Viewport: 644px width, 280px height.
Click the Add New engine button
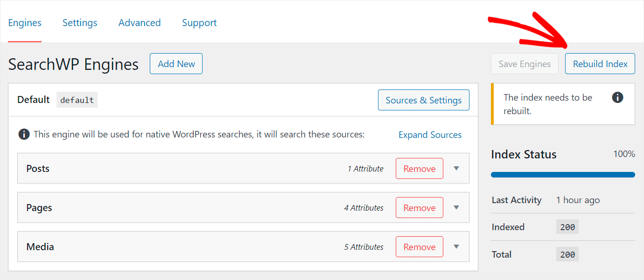(x=176, y=64)
